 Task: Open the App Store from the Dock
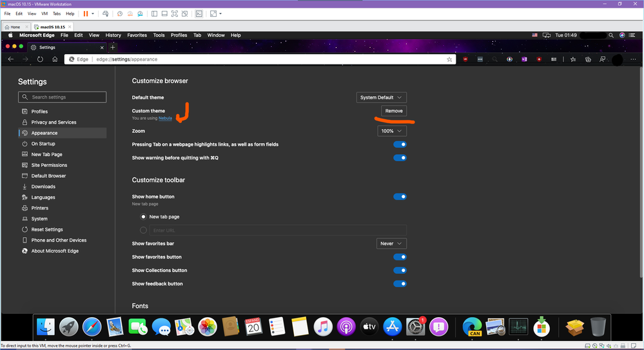(392, 327)
